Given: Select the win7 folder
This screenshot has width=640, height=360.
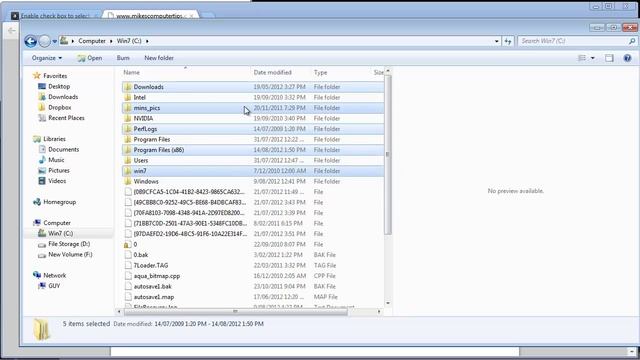Looking at the screenshot, I should pos(253,171).
